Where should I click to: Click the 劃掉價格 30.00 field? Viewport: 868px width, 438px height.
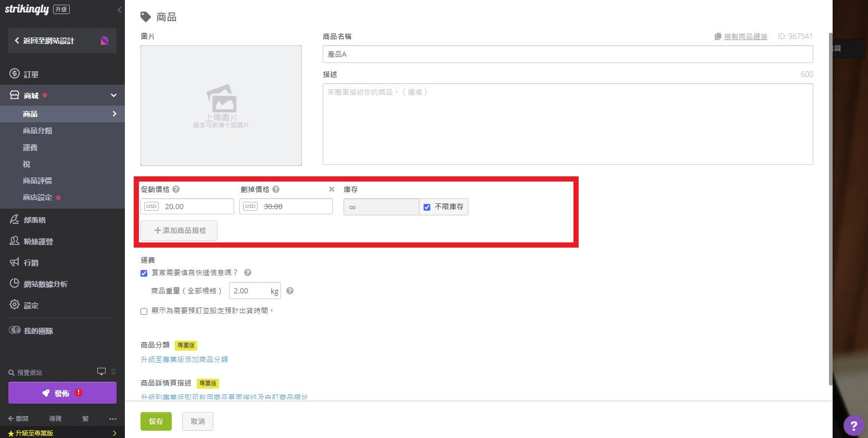286,207
